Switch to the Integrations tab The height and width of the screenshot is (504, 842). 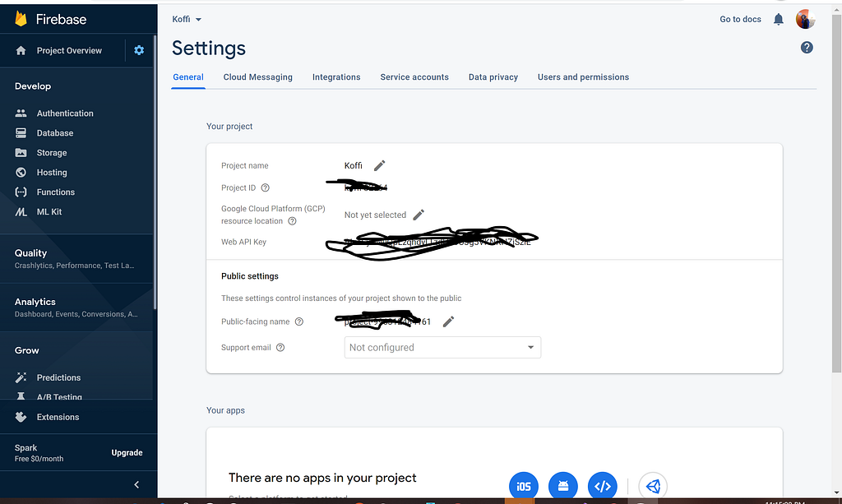click(336, 77)
